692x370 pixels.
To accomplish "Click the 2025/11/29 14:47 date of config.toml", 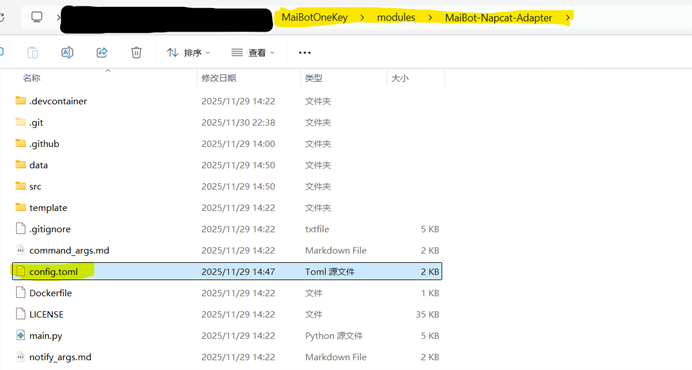I will [x=238, y=272].
